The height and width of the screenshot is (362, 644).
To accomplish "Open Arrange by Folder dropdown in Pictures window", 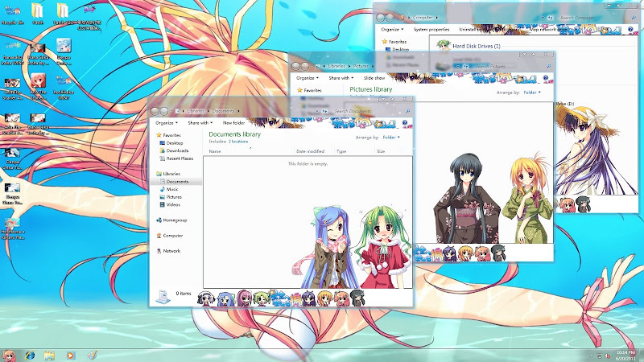I will tap(532, 93).
